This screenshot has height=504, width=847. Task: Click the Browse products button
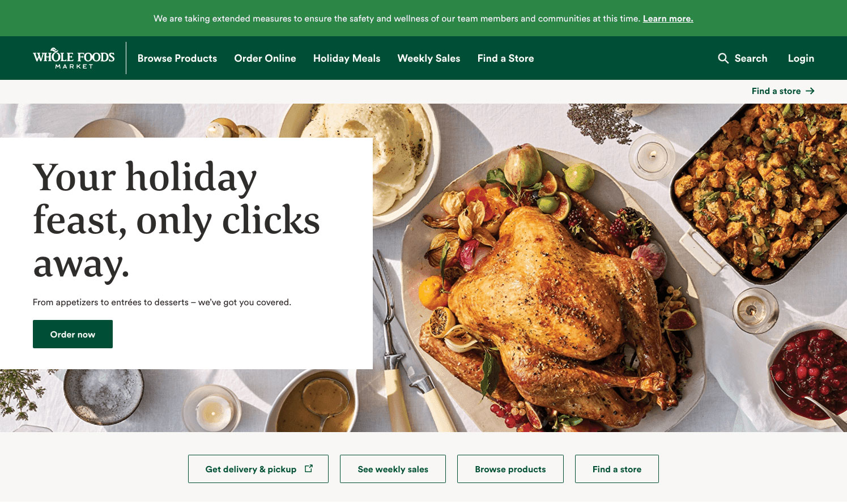click(x=510, y=469)
